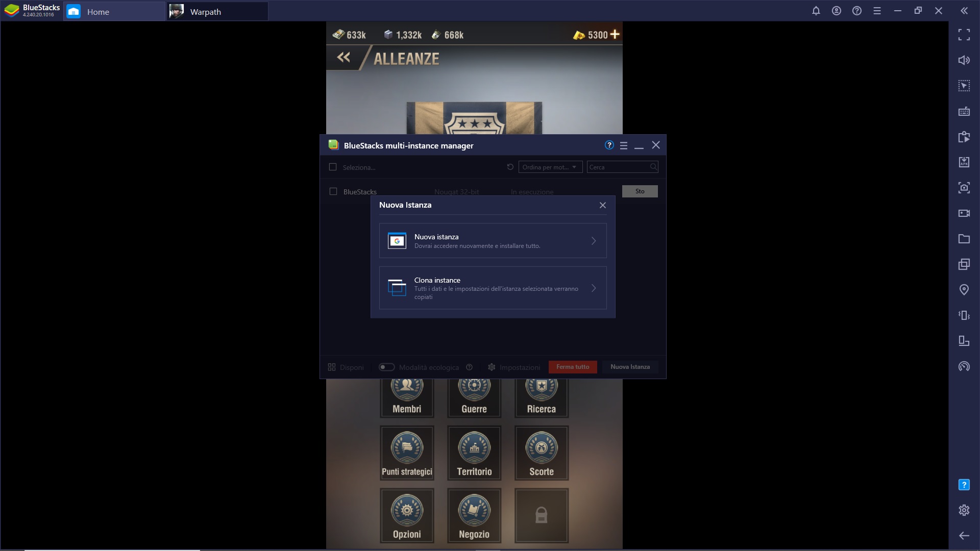Click the Nuova istanza expander arrow
Viewport: 980px width, 551px height.
pyautogui.click(x=593, y=240)
